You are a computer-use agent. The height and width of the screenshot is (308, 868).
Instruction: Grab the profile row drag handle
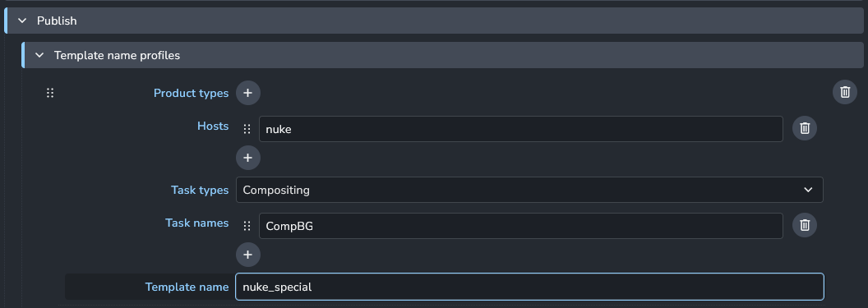click(50, 93)
